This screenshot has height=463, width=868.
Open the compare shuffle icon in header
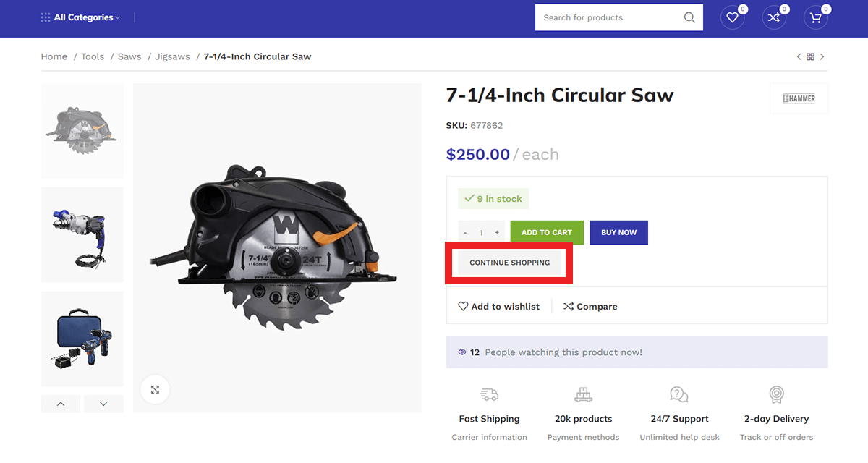click(x=774, y=17)
